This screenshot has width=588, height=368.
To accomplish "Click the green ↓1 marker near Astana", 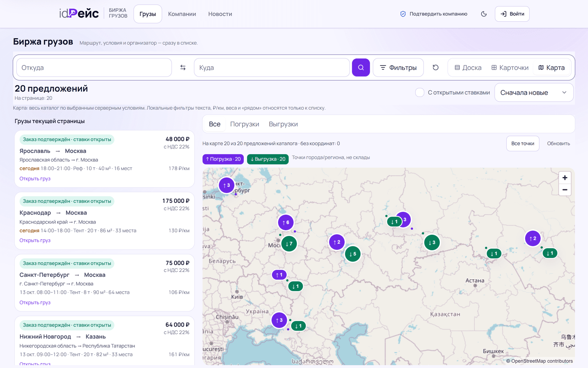I will (x=494, y=254).
